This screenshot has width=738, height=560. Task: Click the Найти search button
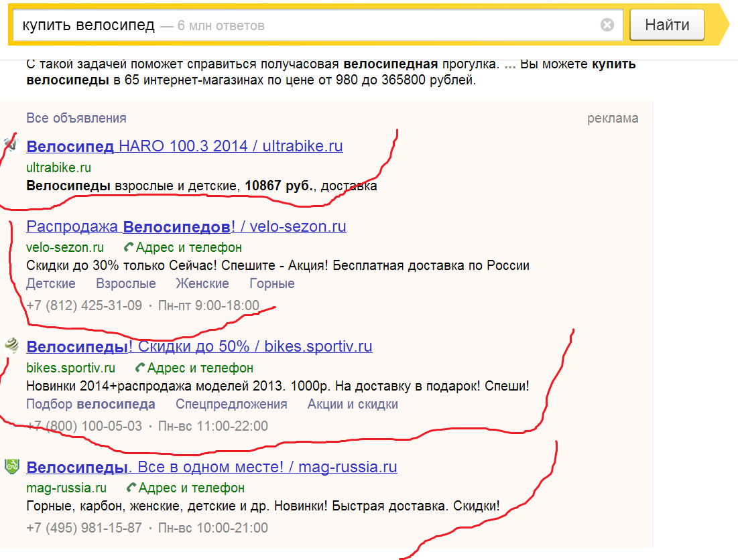[667, 25]
